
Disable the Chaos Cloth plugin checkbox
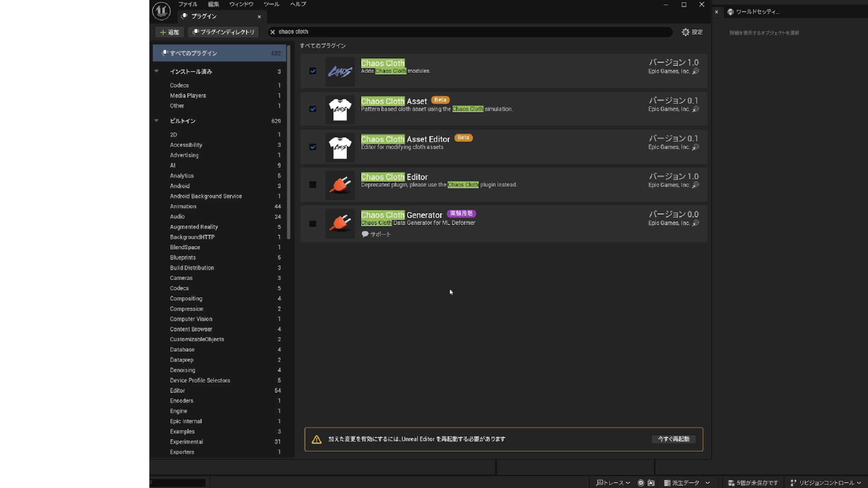tap(313, 71)
